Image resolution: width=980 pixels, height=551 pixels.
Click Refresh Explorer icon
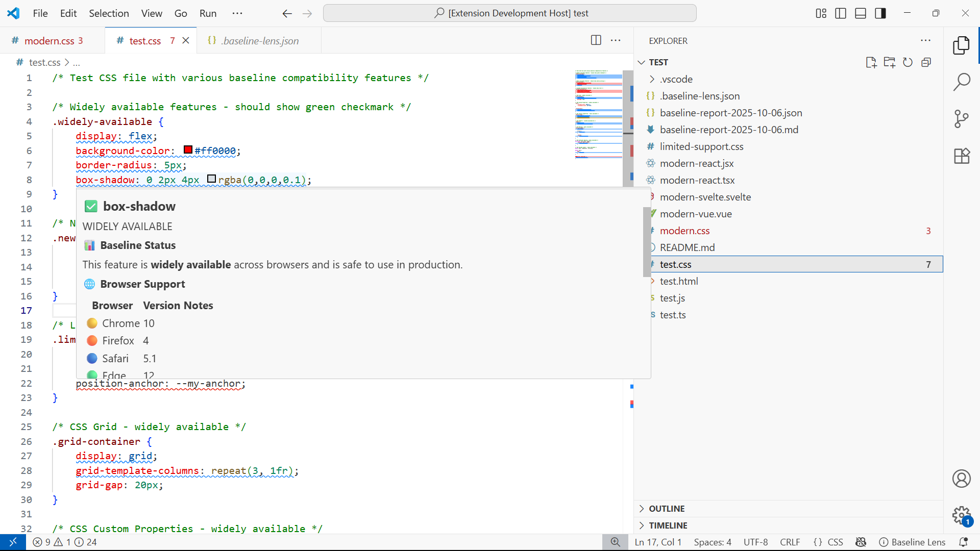908,62
